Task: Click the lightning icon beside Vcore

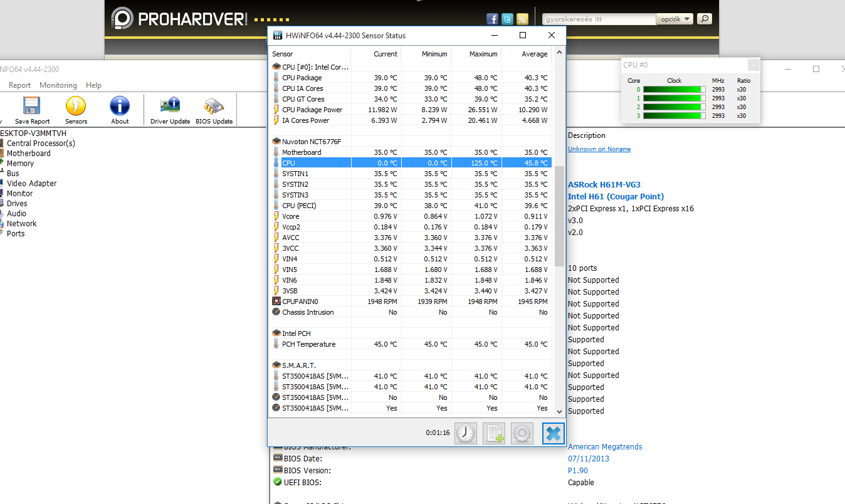Action: click(276, 216)
